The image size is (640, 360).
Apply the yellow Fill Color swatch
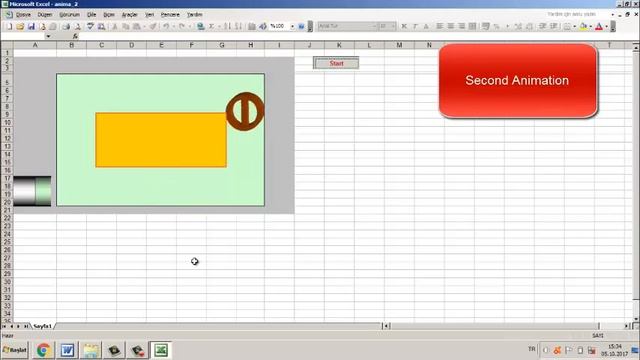coord(584,27)
